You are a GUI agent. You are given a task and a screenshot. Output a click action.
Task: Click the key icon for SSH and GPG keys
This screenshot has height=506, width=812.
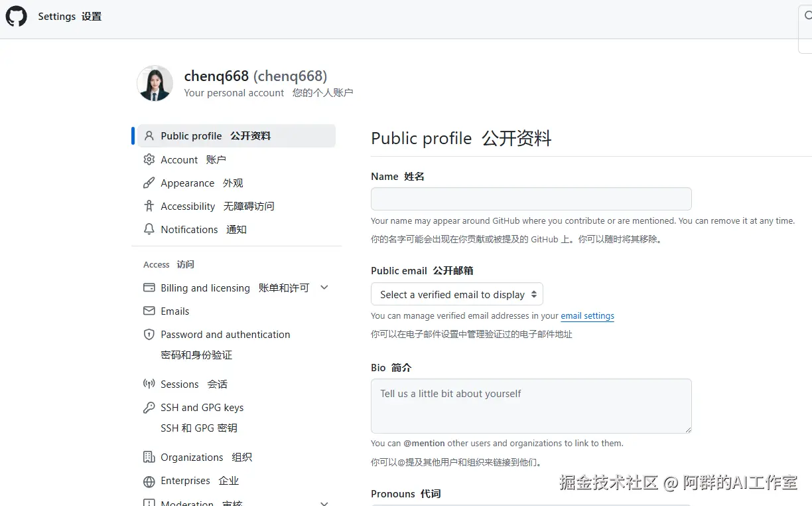(x=149, y=407)
